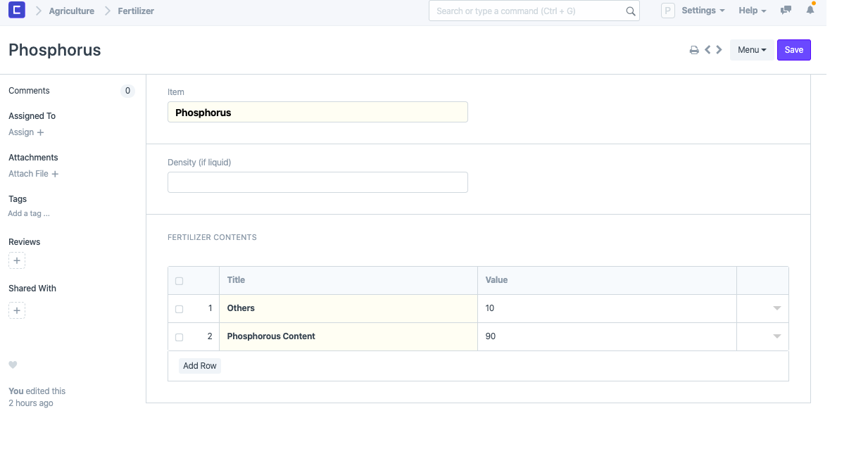Click the ERPNext home logo icon

(x=16, y=11)
